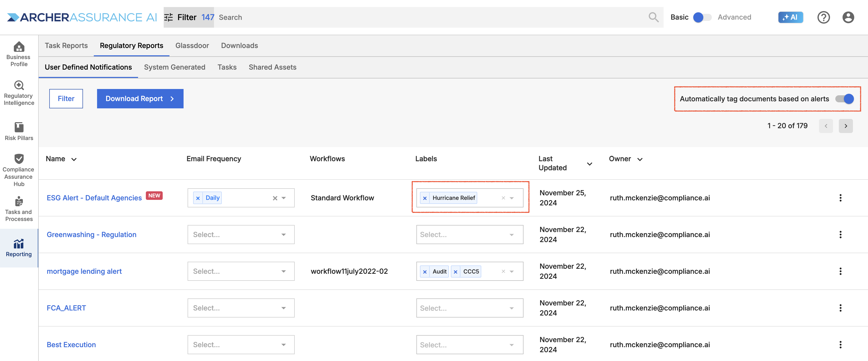Open Reporting sidebar item
868x361 pixels.
click(x=19, y=248)
